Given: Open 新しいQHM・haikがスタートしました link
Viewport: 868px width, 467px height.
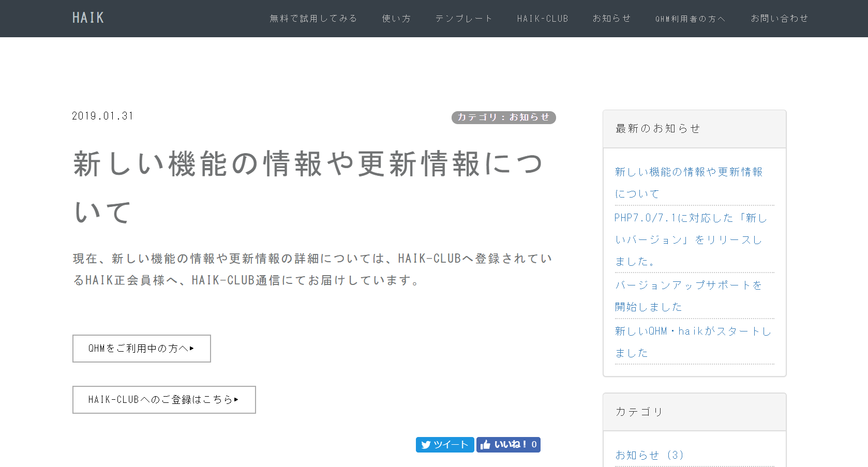Looking at the screenshot, I should point(693,342).
